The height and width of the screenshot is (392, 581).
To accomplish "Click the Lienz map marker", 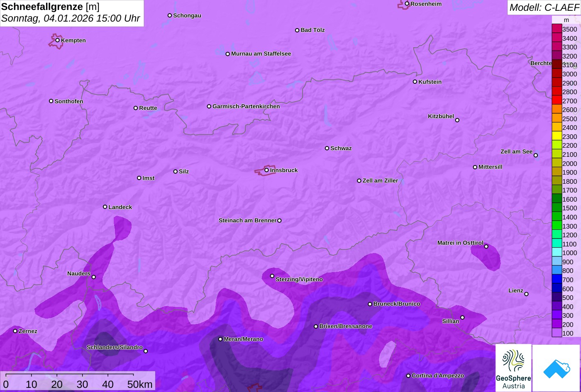I will (526, 294).
